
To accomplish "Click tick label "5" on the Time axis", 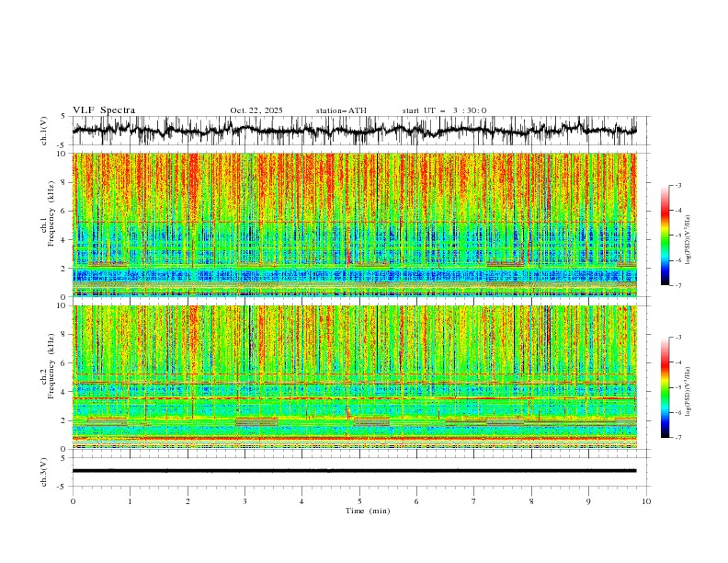I will [x=359, y=501].
